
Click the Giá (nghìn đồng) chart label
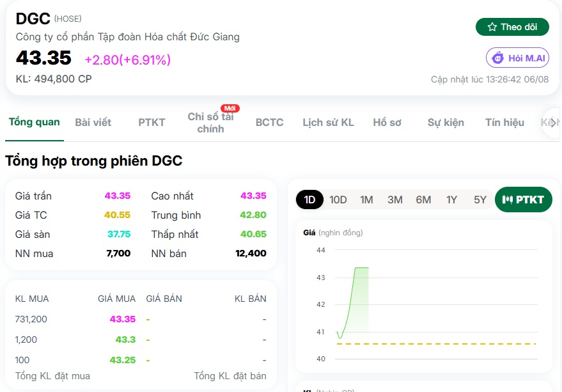point(333,233)
